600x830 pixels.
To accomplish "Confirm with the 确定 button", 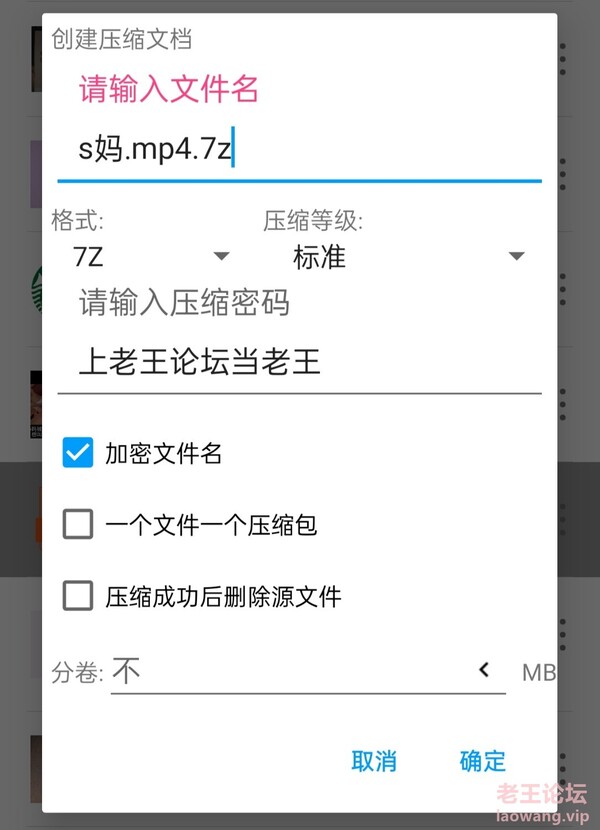I will click(x=482, y=761).
